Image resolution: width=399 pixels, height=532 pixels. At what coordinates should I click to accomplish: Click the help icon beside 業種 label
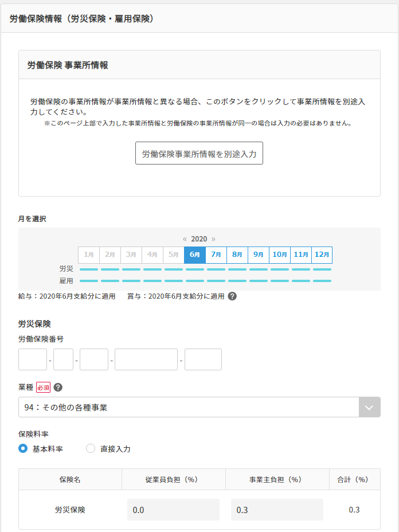(x=58, y=388)
